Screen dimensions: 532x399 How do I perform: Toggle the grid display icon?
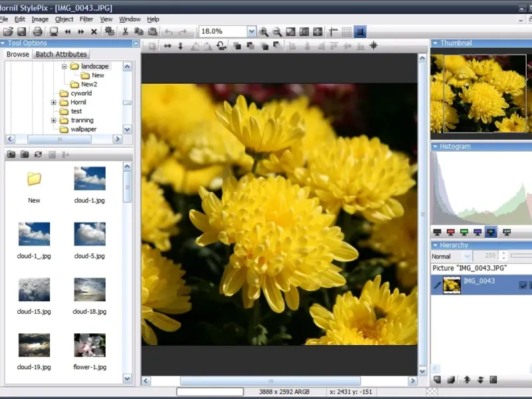346,32
